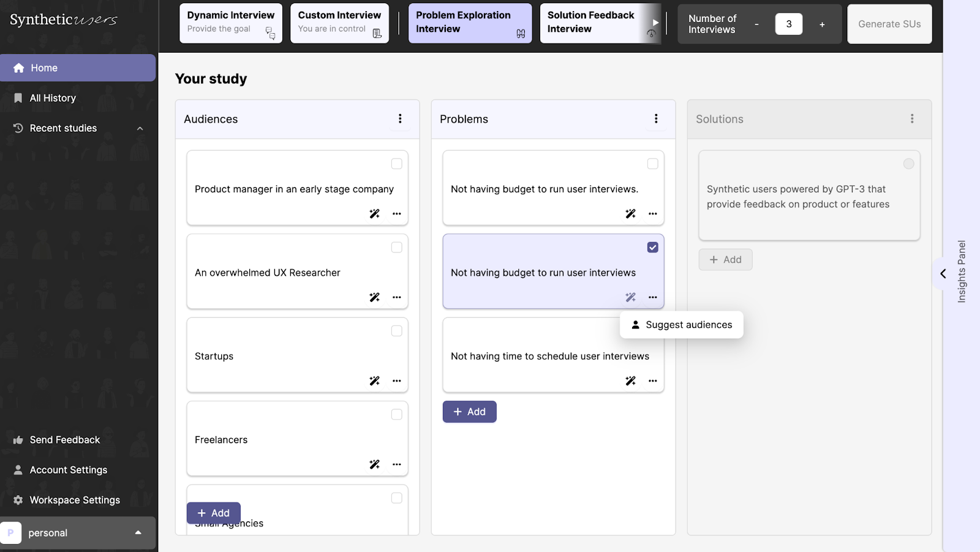Click the ellipsis on the overwhelmed UX Researcher card
980x552 pixels.
397,297
